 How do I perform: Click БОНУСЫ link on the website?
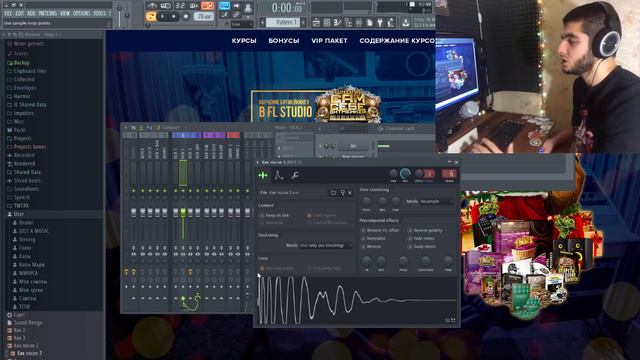click(284, 41)
